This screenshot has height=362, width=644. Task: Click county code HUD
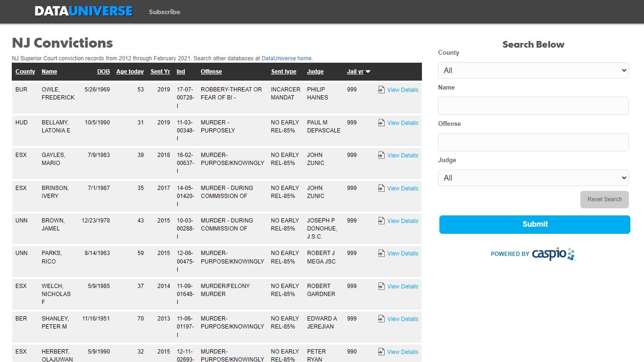(x=22, y=123)
